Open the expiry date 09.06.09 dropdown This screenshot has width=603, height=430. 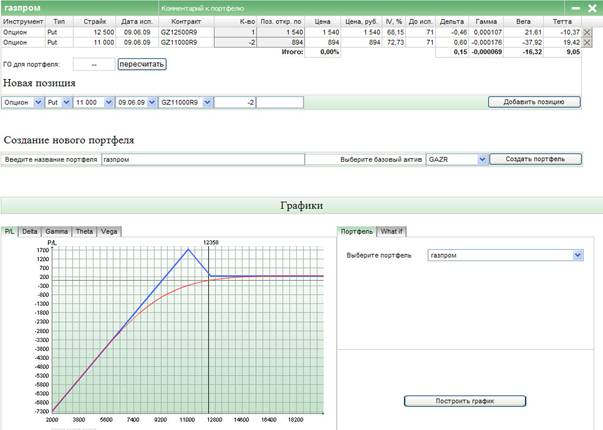tap(151, 102)
